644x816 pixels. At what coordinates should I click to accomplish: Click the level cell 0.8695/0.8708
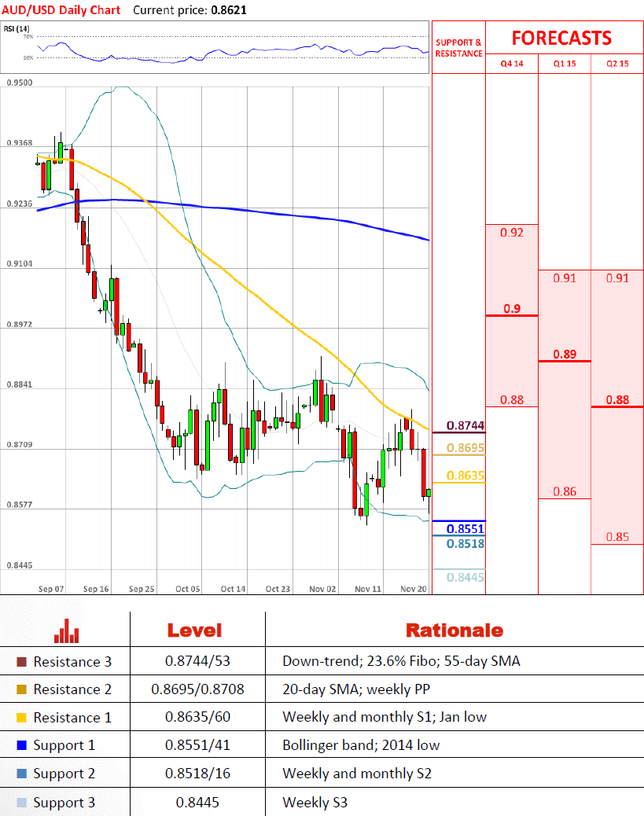(197, 689)
